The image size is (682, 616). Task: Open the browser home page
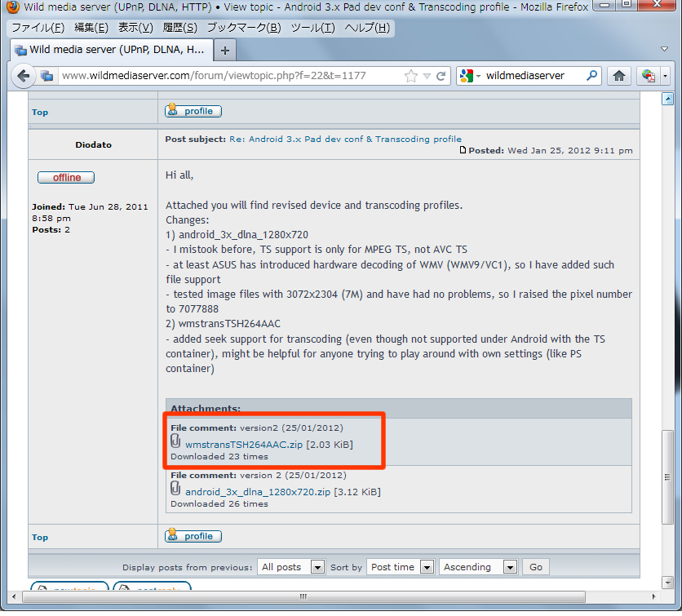[x=618, y=76]
